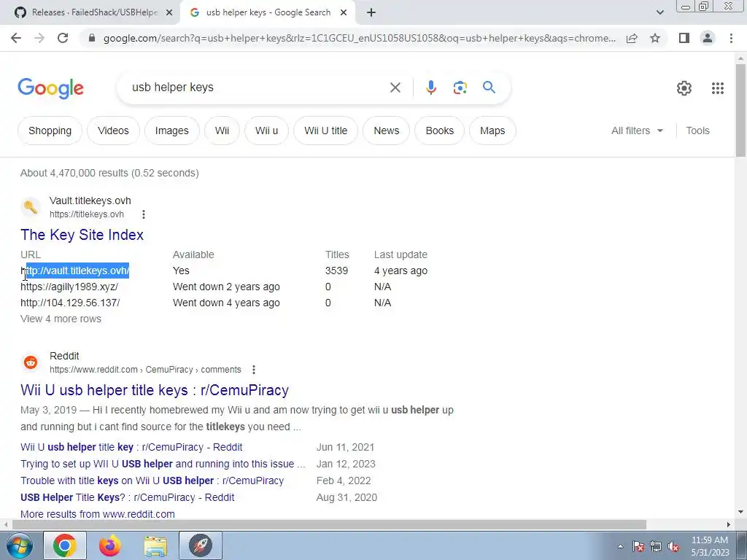The height and width of the screenshot is (560, 747).
Task: Open the Chrome profile avatar
Action: [708, 38]
